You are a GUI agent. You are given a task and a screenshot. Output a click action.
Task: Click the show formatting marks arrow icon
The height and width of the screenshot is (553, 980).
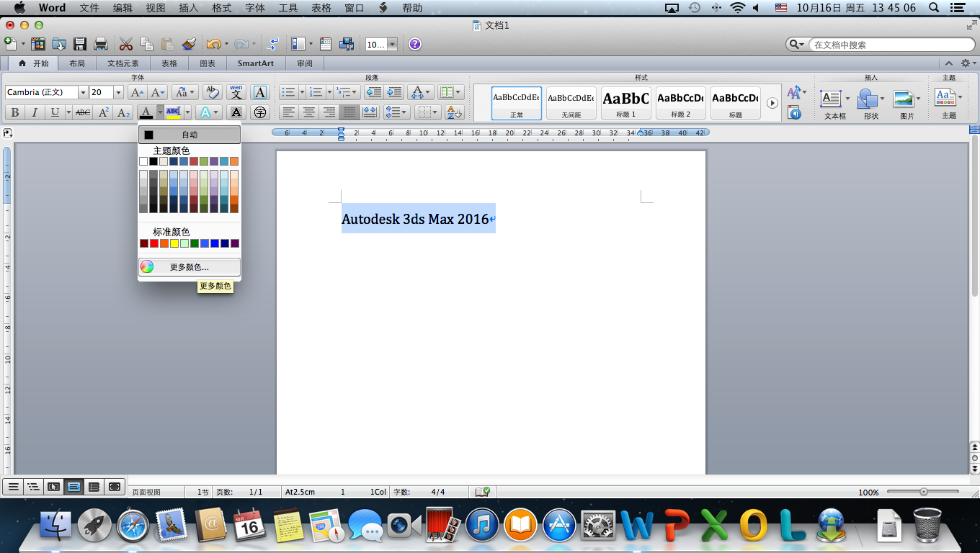coord(272,44)
